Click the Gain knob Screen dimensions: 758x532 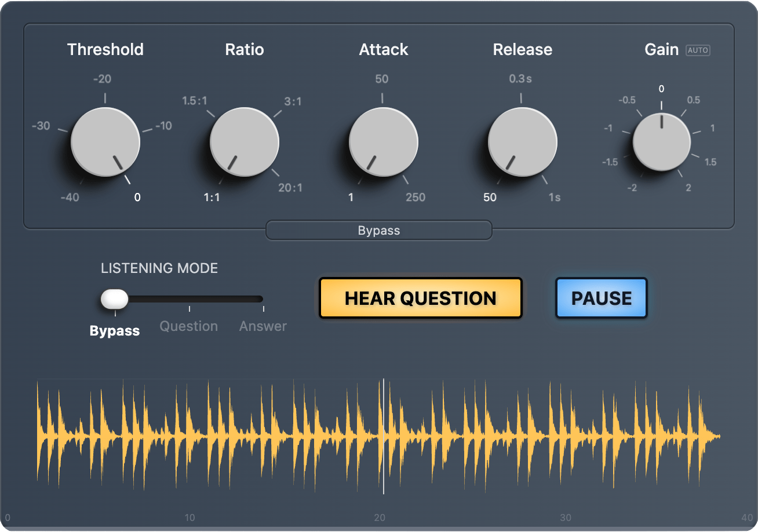(x=662, y=142)
